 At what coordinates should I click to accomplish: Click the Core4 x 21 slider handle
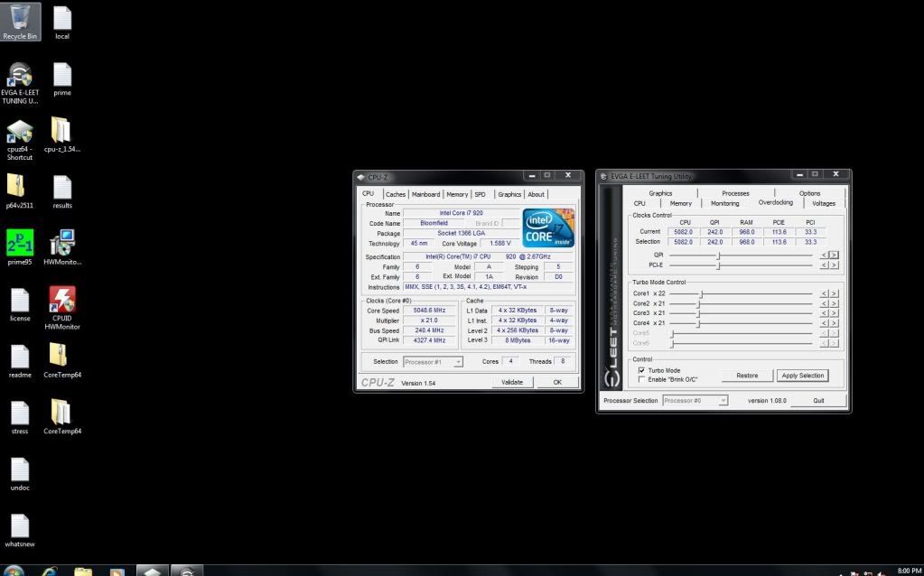[697, 323]
